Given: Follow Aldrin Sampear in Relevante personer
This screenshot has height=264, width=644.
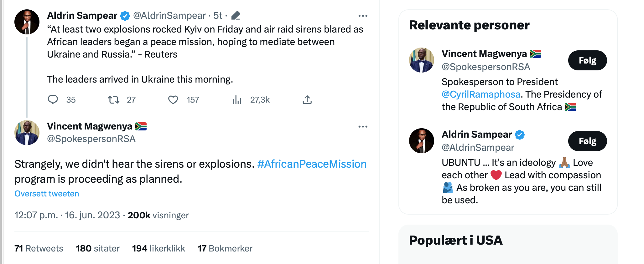Looking at the screenshot, I should click(x=587, y=141).
